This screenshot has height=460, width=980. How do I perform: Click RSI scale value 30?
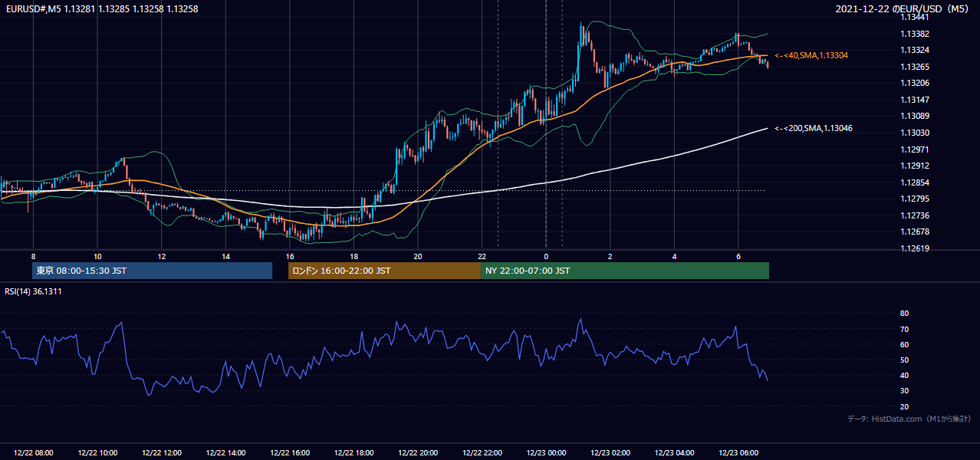pos(904,391)
